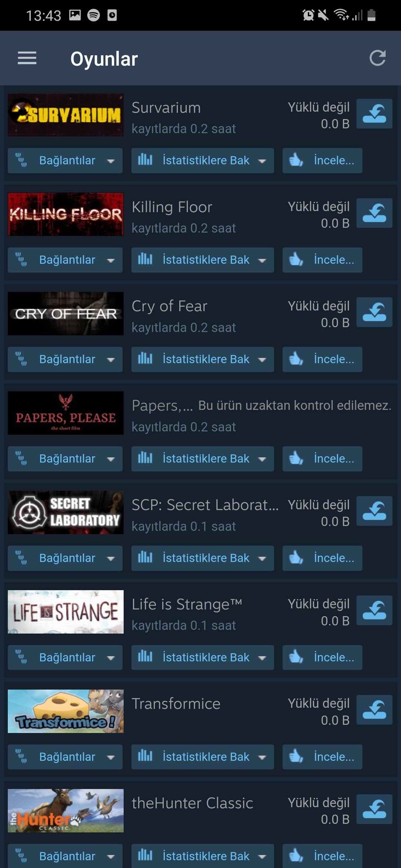Tap theHunter Classic download icon
Screen dimensions: 401x868
pos(374,809)
